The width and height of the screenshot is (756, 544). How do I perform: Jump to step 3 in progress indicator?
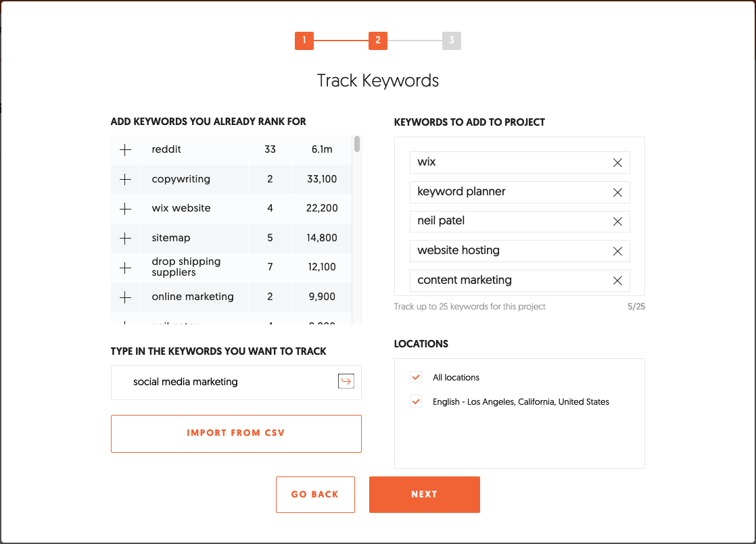click(x=452, y=41)
